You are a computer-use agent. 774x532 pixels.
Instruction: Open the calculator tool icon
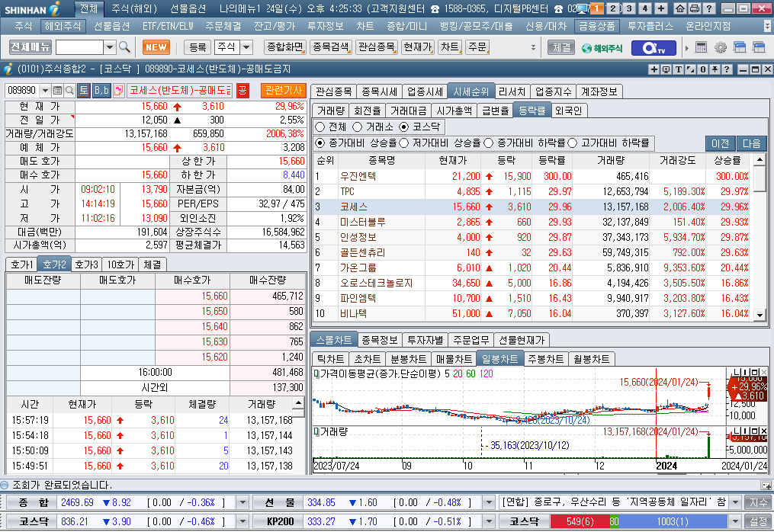pos(701,47)
